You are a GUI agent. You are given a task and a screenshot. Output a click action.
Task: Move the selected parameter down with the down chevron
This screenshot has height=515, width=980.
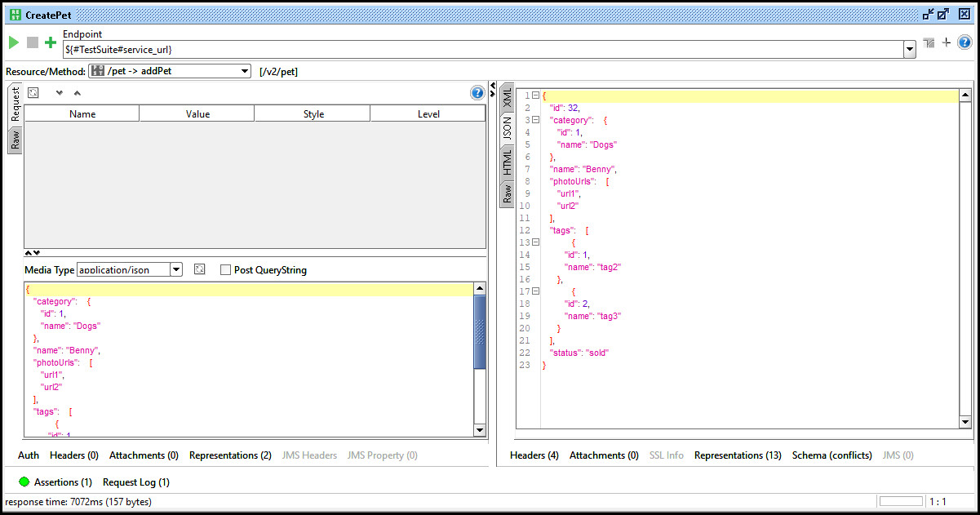(x=59, y=93)
